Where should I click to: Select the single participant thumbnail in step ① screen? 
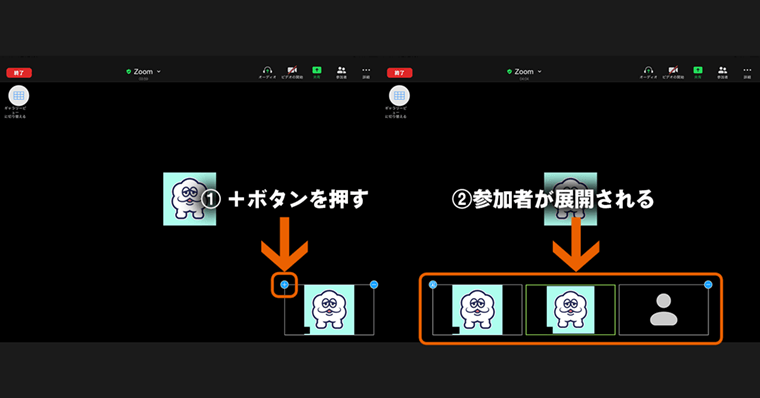point(329,310)
